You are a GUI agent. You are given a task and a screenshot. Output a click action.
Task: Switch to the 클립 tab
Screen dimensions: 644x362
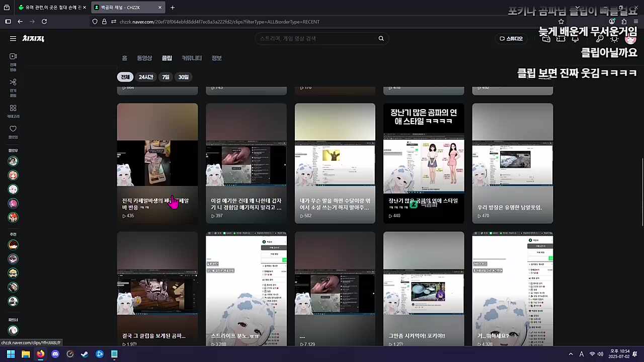(167, 58)
